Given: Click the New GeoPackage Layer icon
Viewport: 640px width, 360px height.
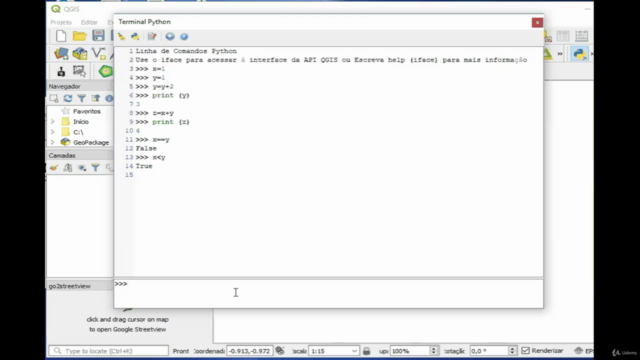Looking at the screenshot, I should pyautogui.click(x=80, y=53).
